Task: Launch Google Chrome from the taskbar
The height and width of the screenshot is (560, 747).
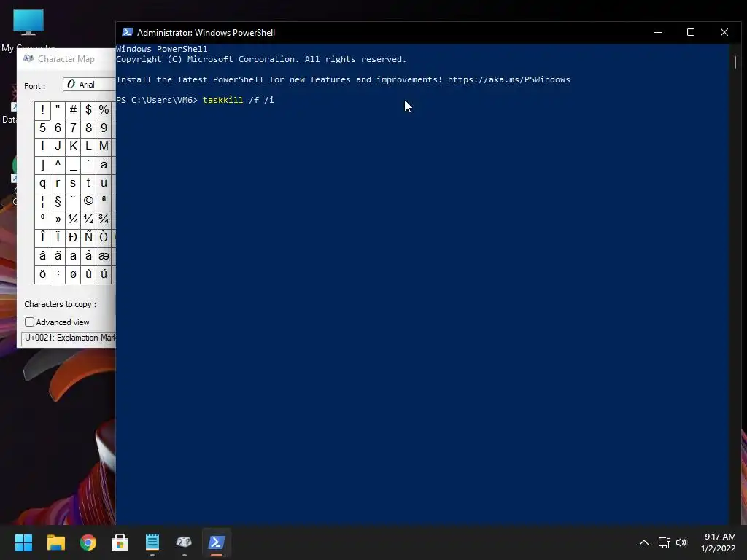Action: [x=88, y=542]
